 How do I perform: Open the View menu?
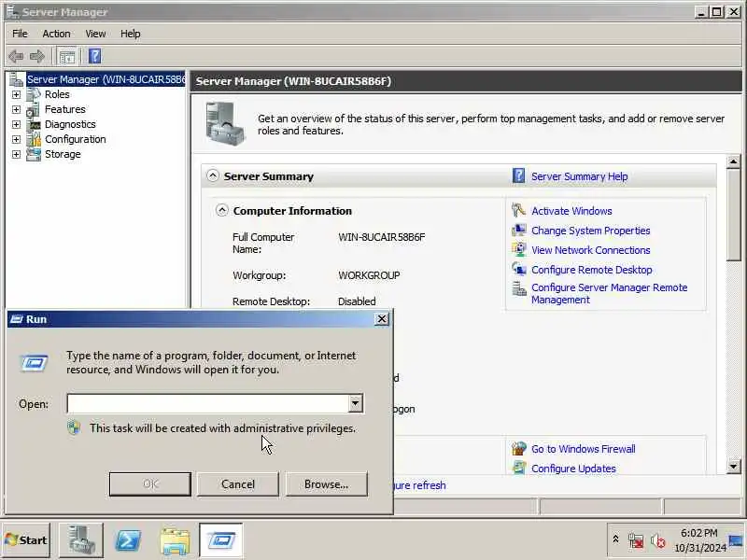tap(95, 34)
